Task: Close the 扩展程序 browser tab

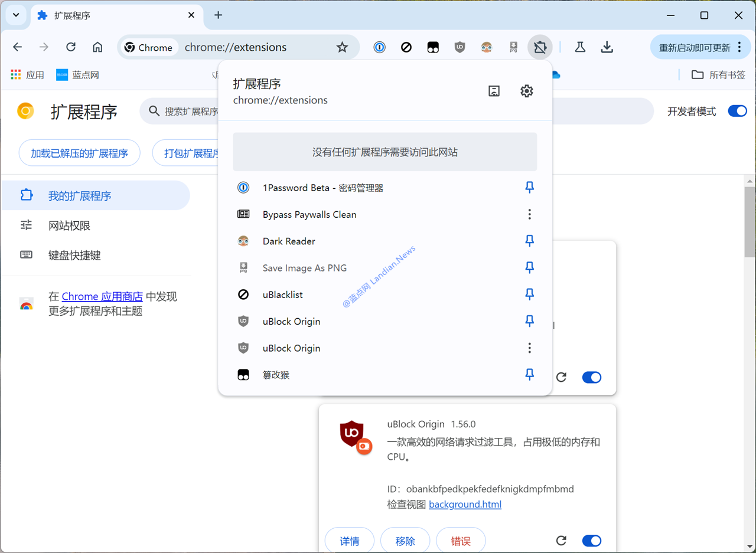Action: coord(191,15)
